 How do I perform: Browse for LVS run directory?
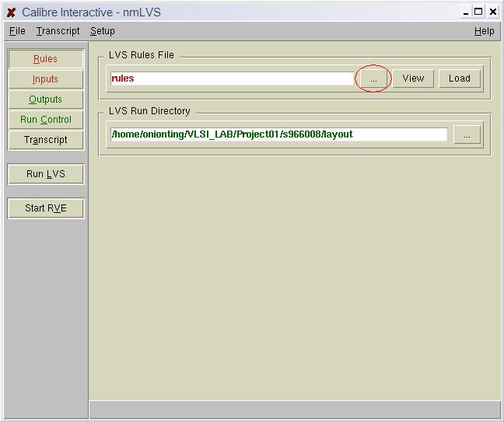coord(467,135)
